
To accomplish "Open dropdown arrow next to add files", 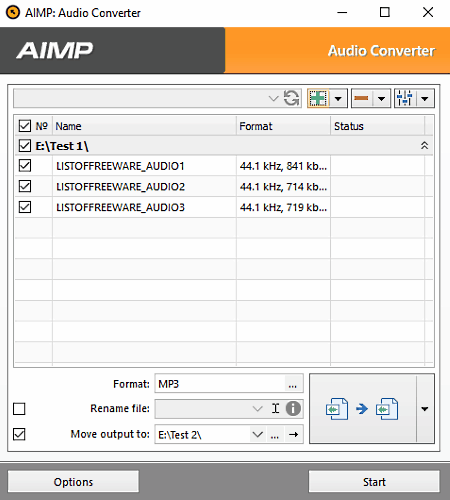I will tap(338, 98).
